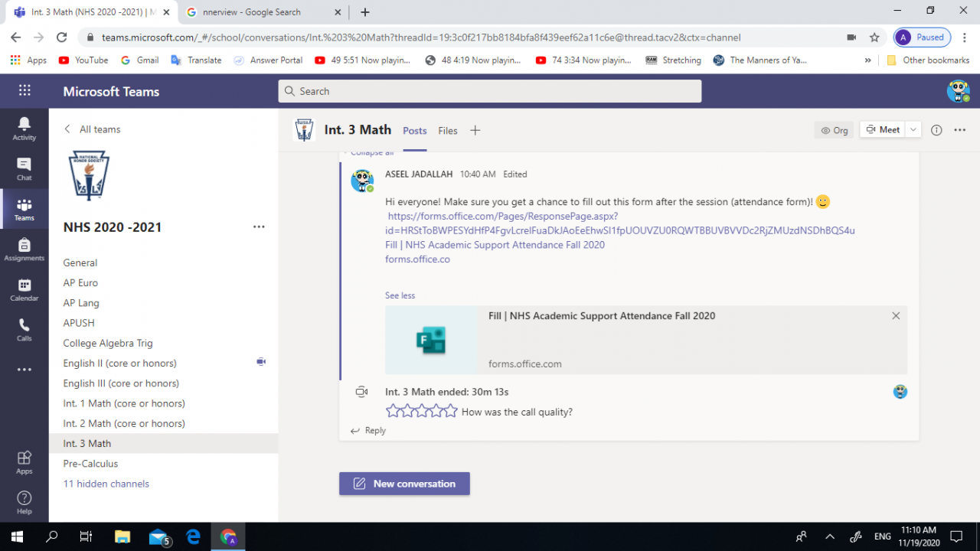This screenshot has height=551, width=980.
Task: Open Chat in the Teams sidebar
Action: (x=24, y=169)
